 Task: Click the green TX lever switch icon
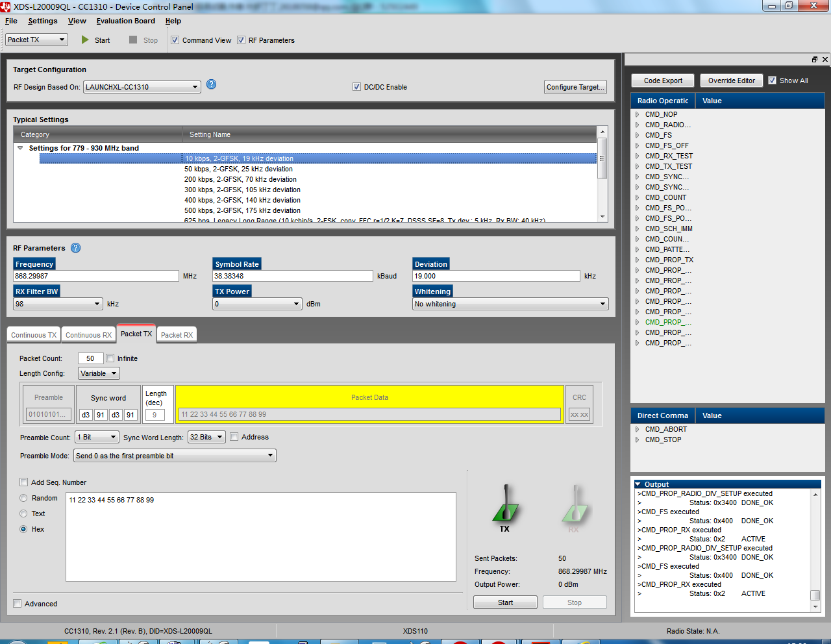click(x=506, y=504)
